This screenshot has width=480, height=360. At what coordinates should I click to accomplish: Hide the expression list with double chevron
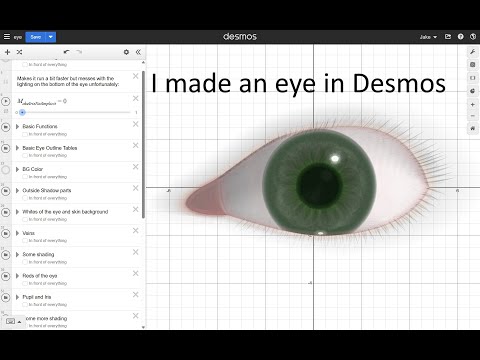138,52
